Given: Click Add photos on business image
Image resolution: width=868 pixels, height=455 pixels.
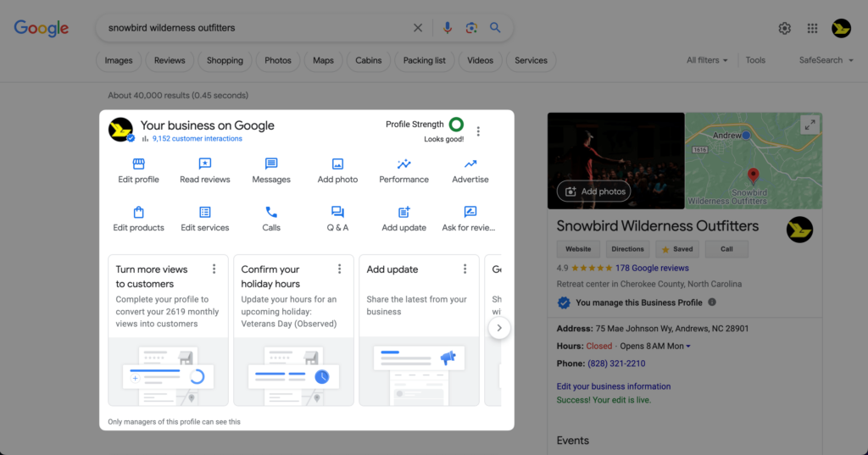Looking at the screenshot, I should coord(594,191).
